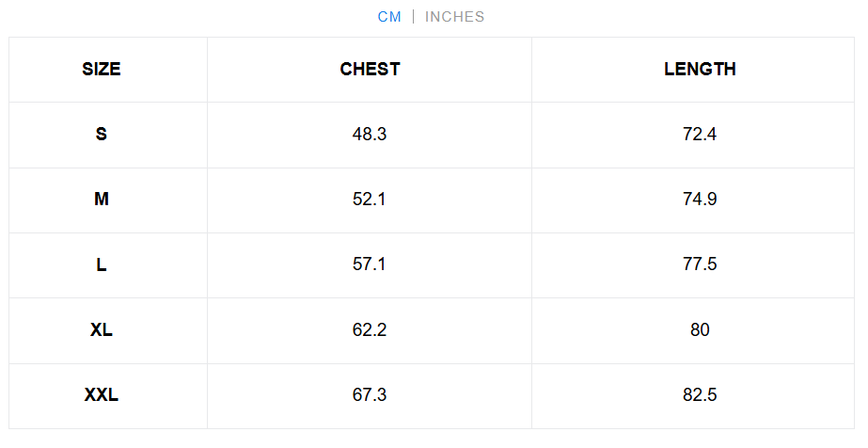This screenshot has height=448, width=868.
Task: Click the CHEST column header
Action: click(370, 69)
